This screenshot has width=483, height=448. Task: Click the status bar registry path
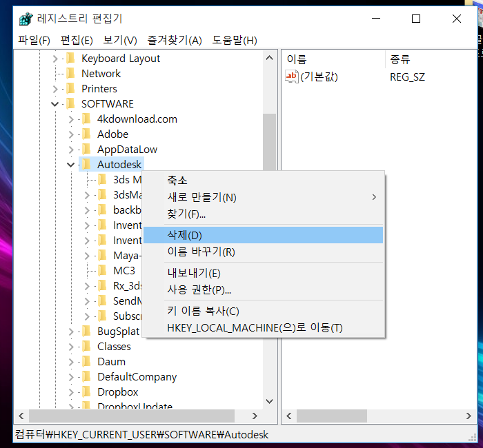tap(141, 434)
